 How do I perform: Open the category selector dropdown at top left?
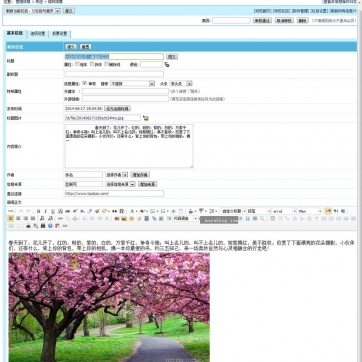coord(32,11)
